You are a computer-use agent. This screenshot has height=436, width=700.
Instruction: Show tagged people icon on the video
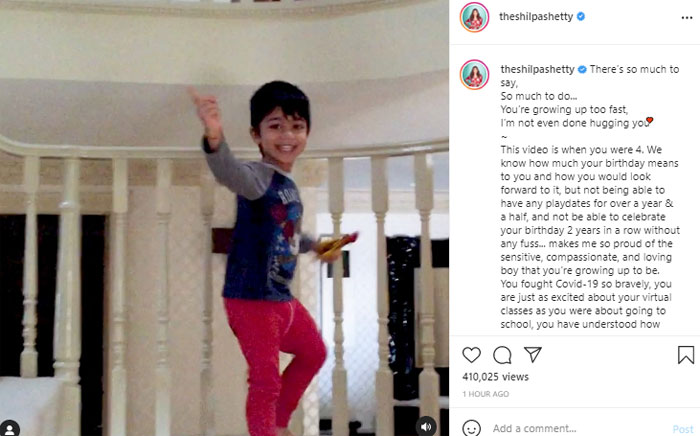coord(10,428)
